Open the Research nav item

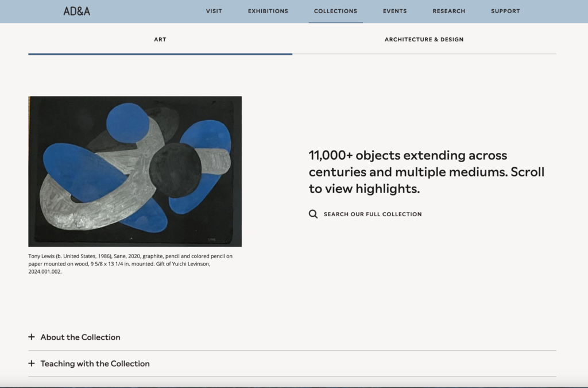[448, 11]
